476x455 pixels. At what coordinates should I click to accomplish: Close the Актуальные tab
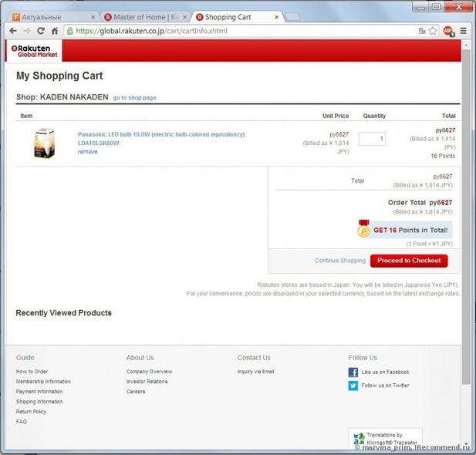click(93, 17)
